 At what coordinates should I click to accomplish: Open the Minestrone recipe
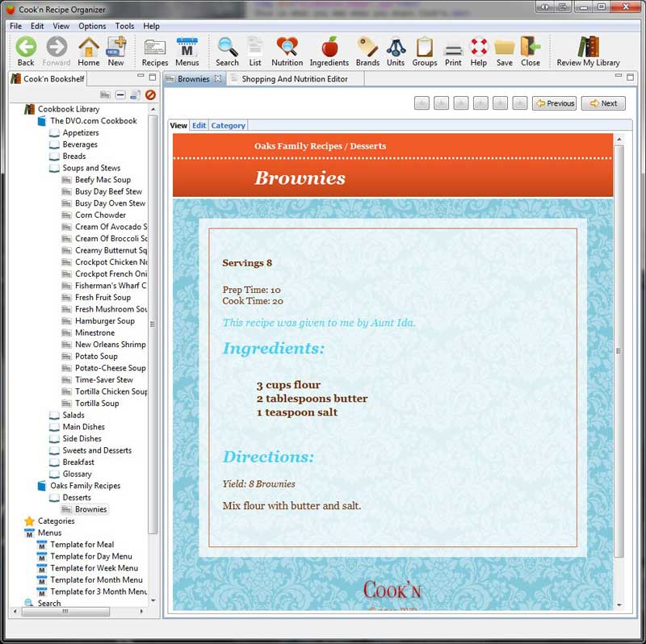[x=94, y=332]
